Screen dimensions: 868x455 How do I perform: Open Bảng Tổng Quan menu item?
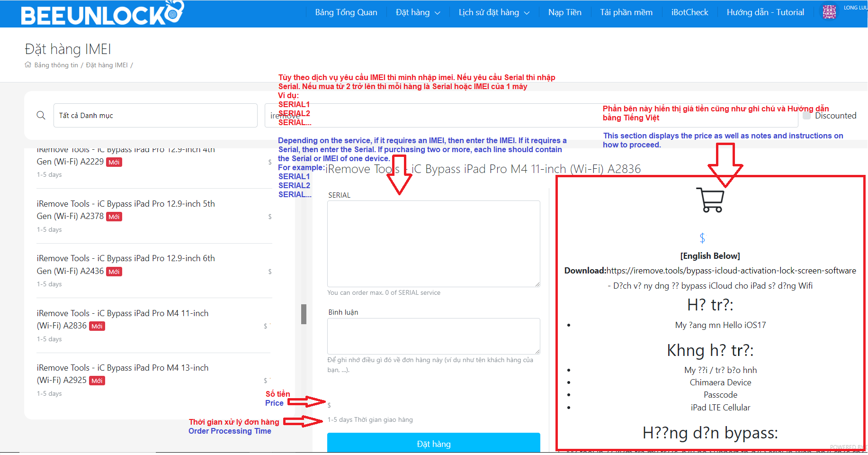click(x=346, y=12)
